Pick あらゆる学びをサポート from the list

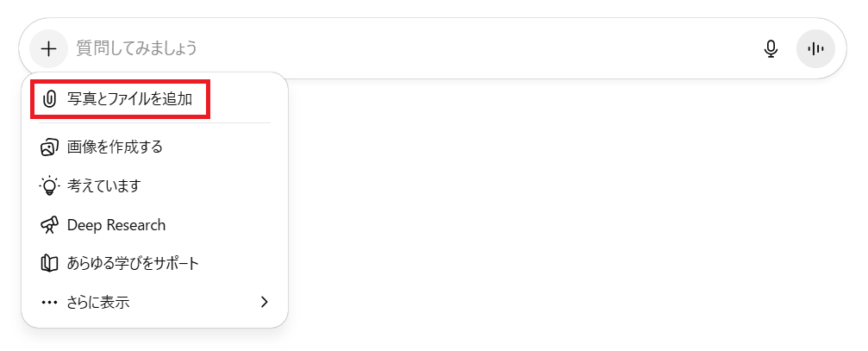point(133,262)
